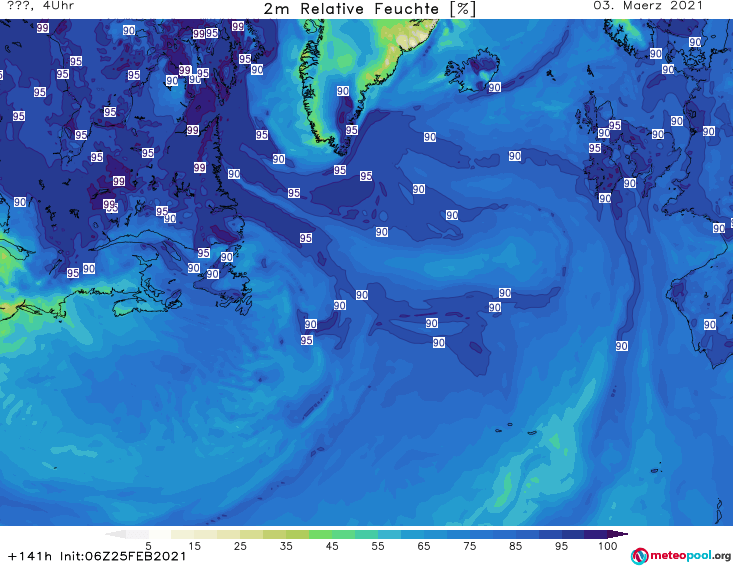Click the legend value "75"
Viewport: 733px width, 566px height.
pyautogui.click(x=469, y=546)
